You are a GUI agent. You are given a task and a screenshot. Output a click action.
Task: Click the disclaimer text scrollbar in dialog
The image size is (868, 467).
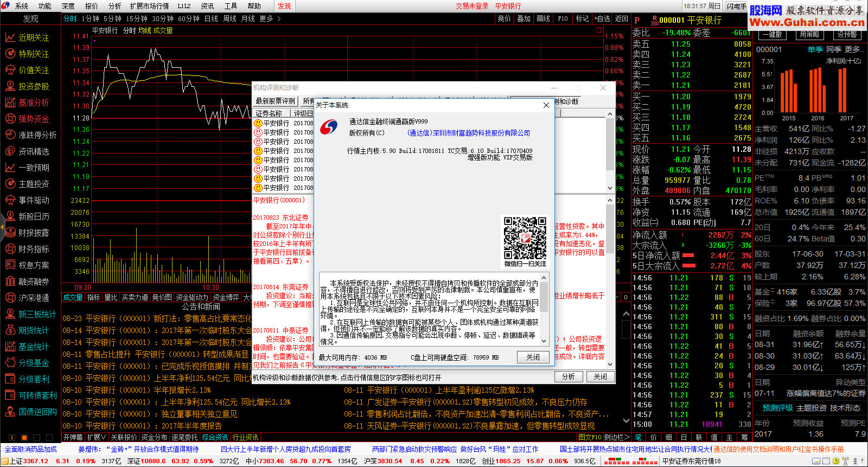click(544, 309)
